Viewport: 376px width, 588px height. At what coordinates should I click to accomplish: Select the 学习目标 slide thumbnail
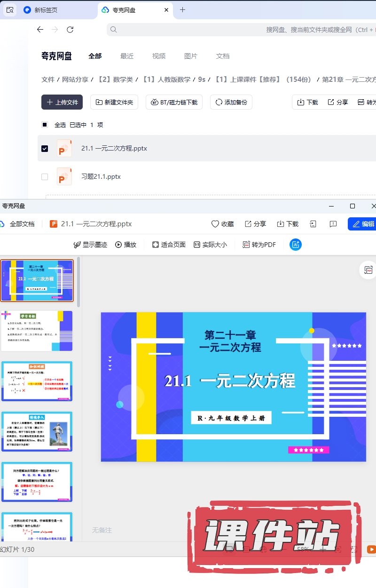pyautogui.click(x=37, y=331)
